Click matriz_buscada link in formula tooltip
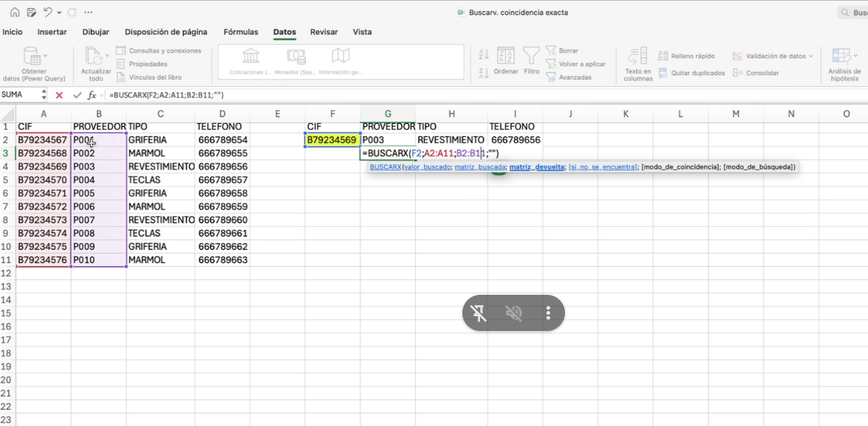The height and width of the screenshot is (426, 868). 479,167
